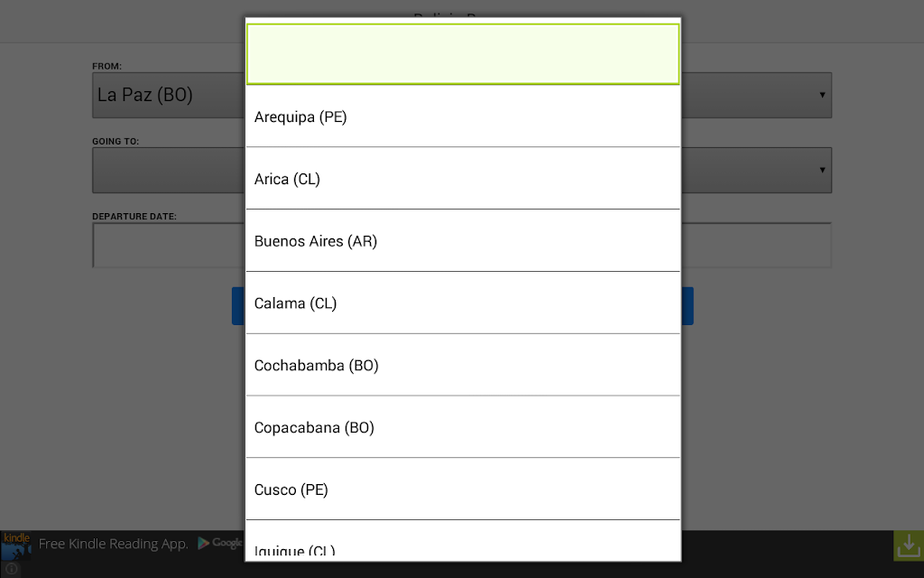This screenshot has width=924, height=578.
Task: Open the GOING TO dropdown arrow
Action: coord(822,170)
